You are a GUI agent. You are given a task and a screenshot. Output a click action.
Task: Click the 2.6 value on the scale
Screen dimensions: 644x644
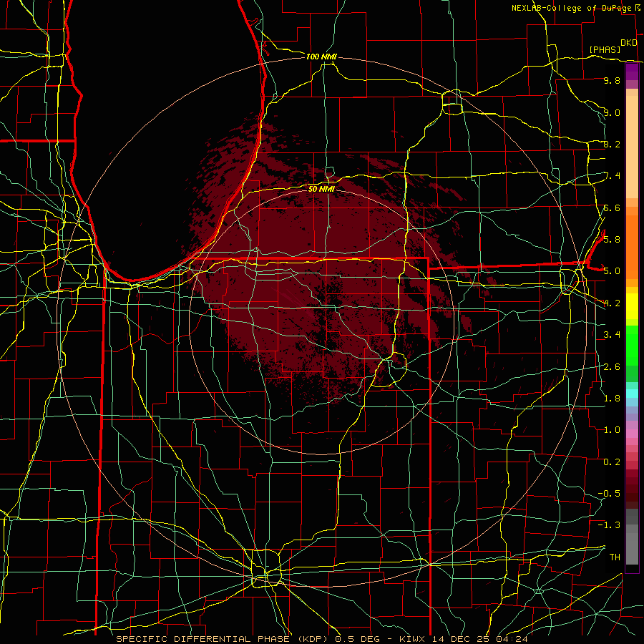pos(612,366)
